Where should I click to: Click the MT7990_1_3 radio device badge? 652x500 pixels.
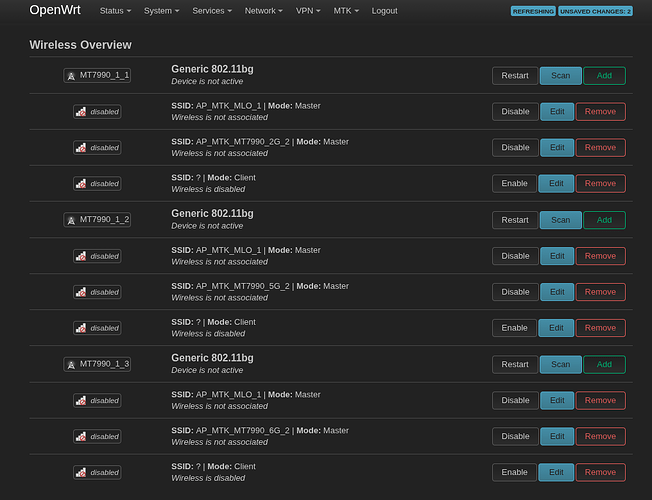click(97, 364)
